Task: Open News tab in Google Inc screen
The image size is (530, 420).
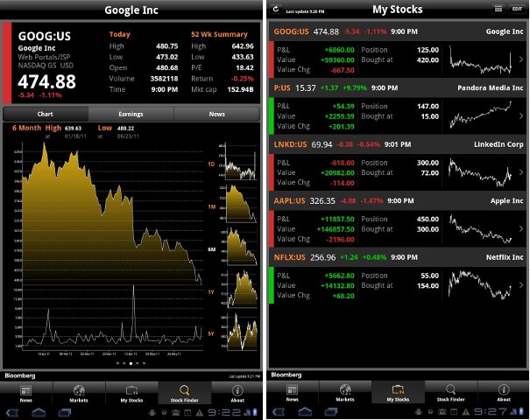Action: click(x=26, y=394)
